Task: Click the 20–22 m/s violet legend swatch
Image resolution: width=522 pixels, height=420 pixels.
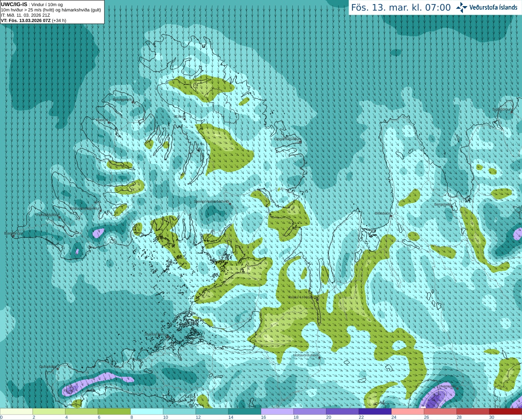Action: click(343, 411)
